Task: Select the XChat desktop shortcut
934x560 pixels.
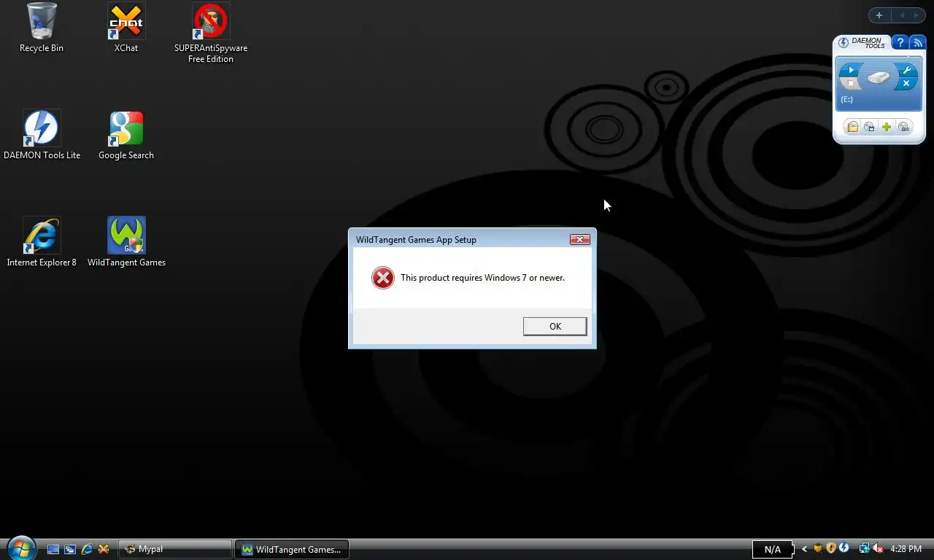Action: [x=126, y=28]
